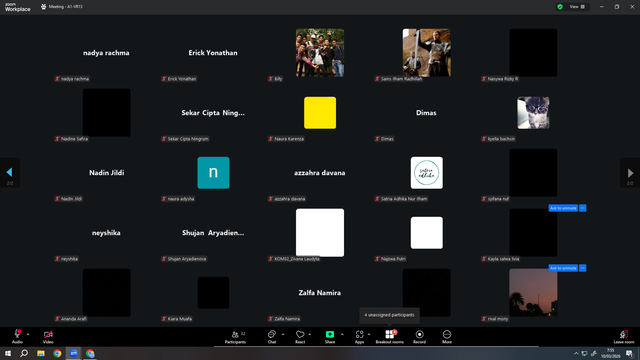Image resolution: width=640 pixels, height=360 pixels.
Task: Click the Leave room icon
Action: coord(624,334)
